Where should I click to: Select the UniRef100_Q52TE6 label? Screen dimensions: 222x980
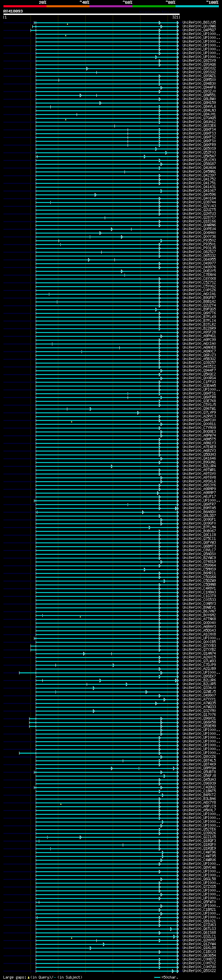199,829
